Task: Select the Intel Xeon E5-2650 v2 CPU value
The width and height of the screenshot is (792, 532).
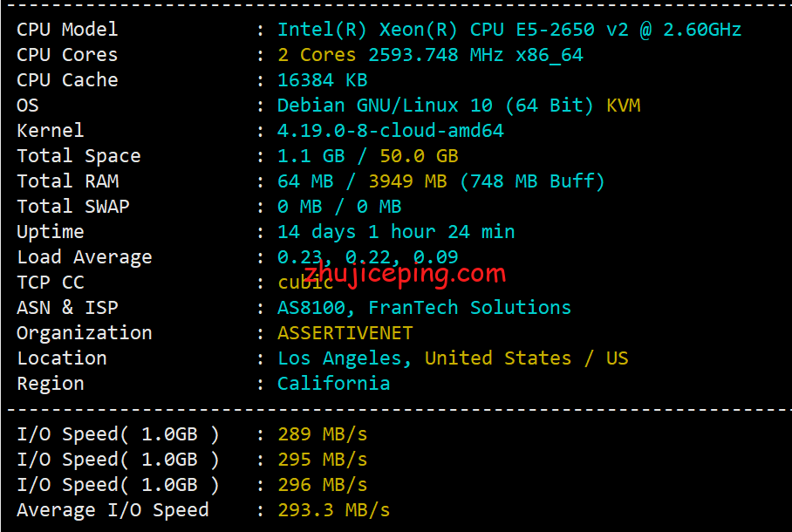Action: click(509, 30)
